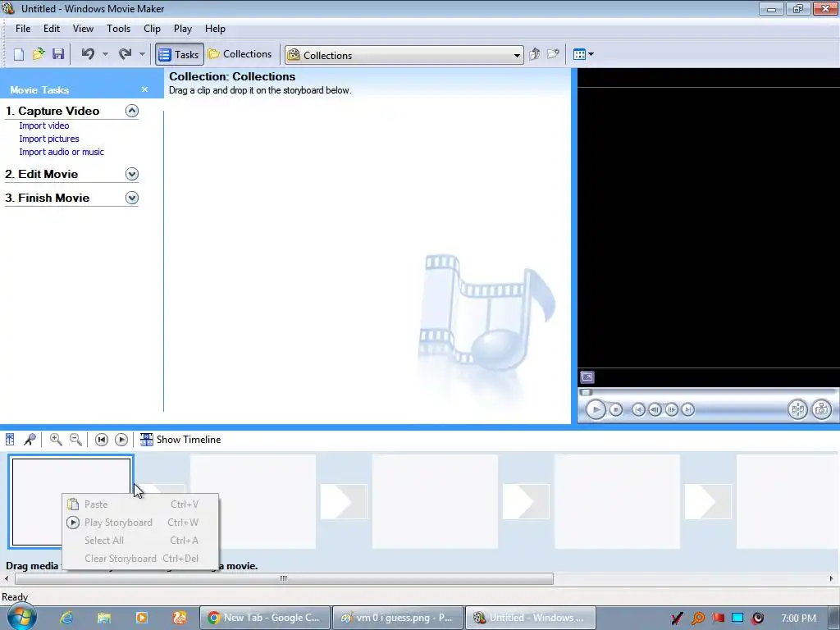Click the New Project toolbar icon
840x630 pixels.
point(19,54)
